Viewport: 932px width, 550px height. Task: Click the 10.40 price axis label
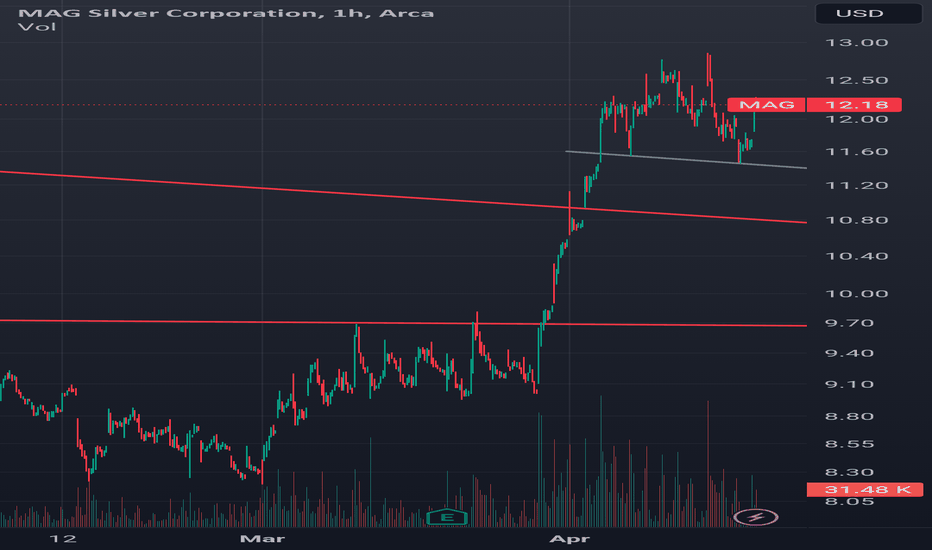pyautogui.click(x=857, y=256)
